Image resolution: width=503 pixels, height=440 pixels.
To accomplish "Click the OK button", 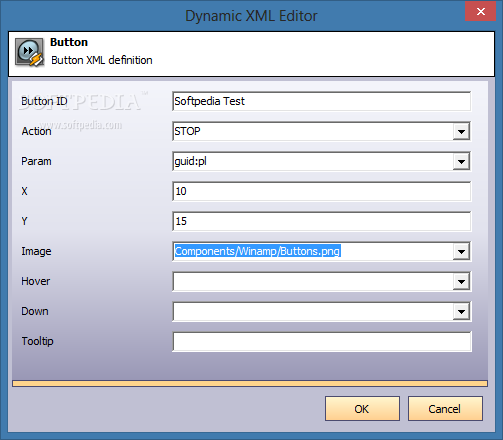I will tap(362, 409).
